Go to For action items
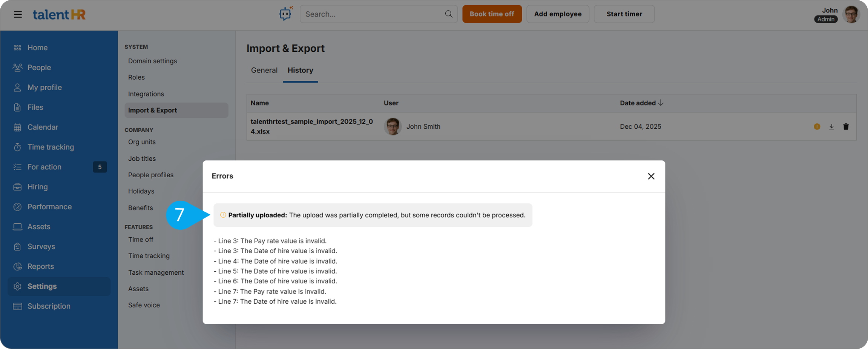Image resolution: width=868 pixels, height=349 pixels. tap(44, 167)
